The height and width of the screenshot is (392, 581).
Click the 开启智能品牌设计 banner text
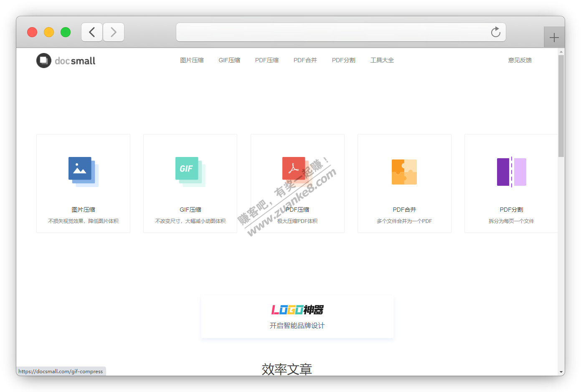coord(297,326)
